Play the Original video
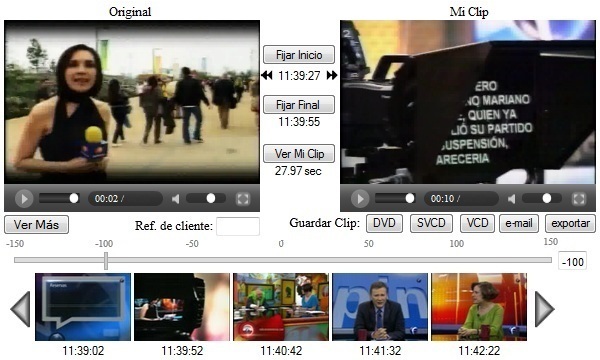The image size is (600, 360). tap(24, 199)
